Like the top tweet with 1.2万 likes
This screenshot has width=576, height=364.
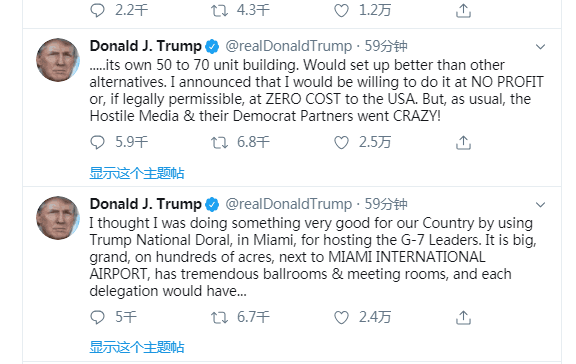(341, 11)
